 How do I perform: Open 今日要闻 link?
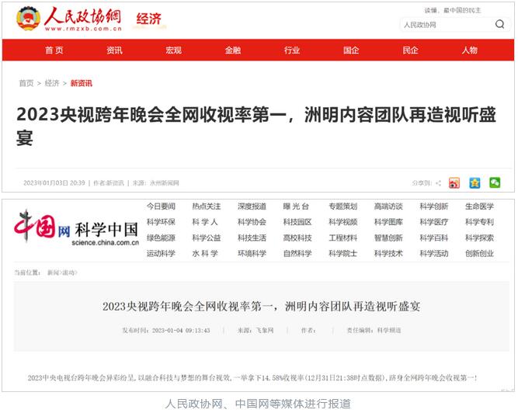[x=161, y=207]
